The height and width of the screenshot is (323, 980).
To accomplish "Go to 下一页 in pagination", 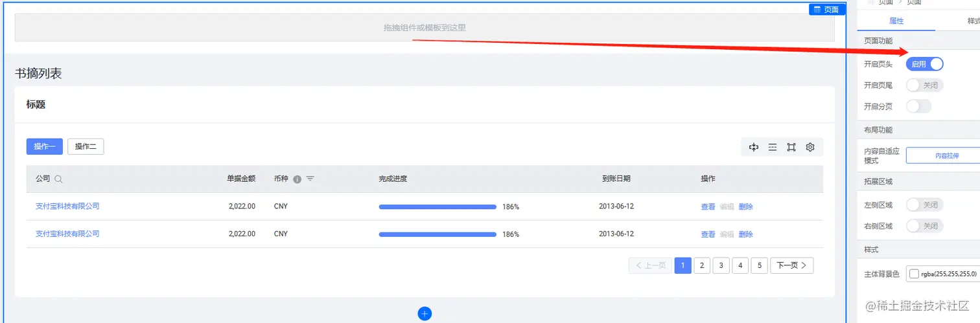I will pos(791,265).
